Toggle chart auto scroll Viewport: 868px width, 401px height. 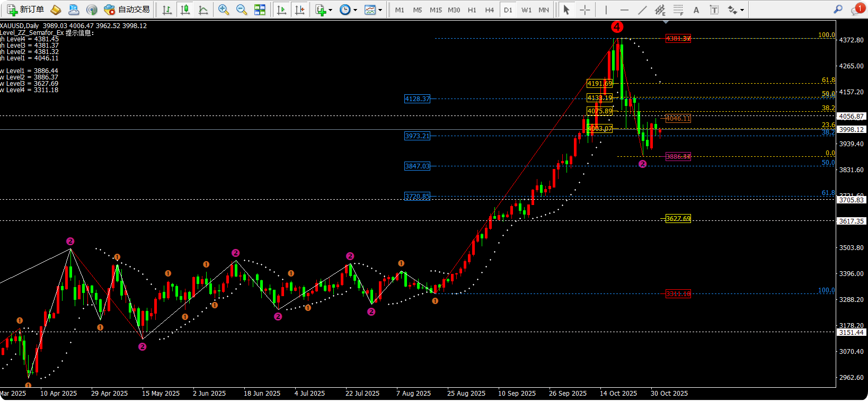tap(282, 10)
